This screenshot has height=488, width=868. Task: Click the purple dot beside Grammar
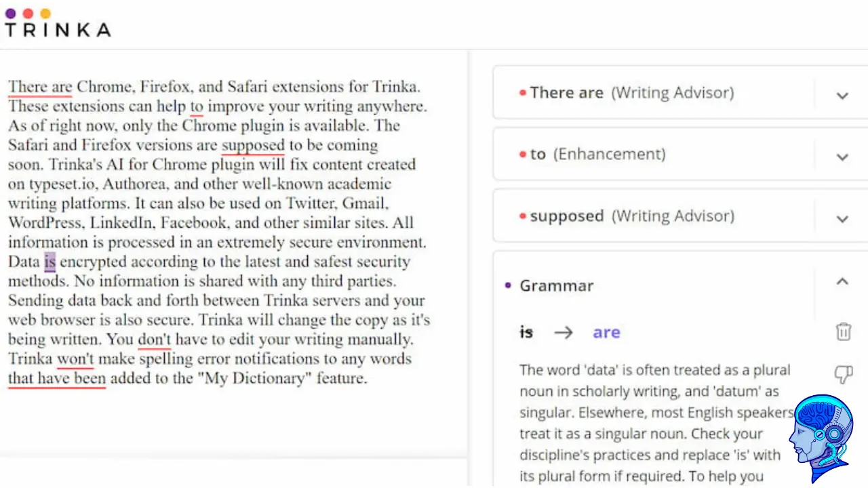click(x=509, y=285)
